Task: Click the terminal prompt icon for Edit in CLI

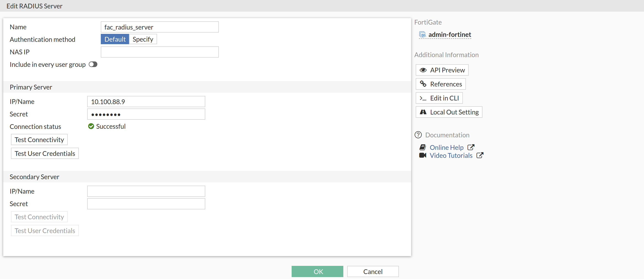Action: [423, 98]
